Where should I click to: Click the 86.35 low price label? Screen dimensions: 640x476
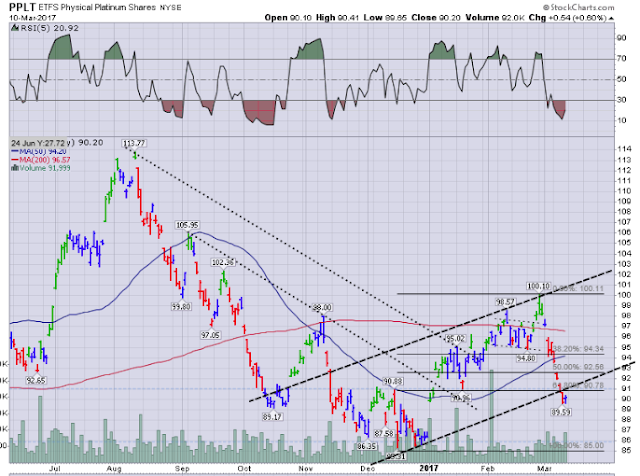click(x=366, y=446)
